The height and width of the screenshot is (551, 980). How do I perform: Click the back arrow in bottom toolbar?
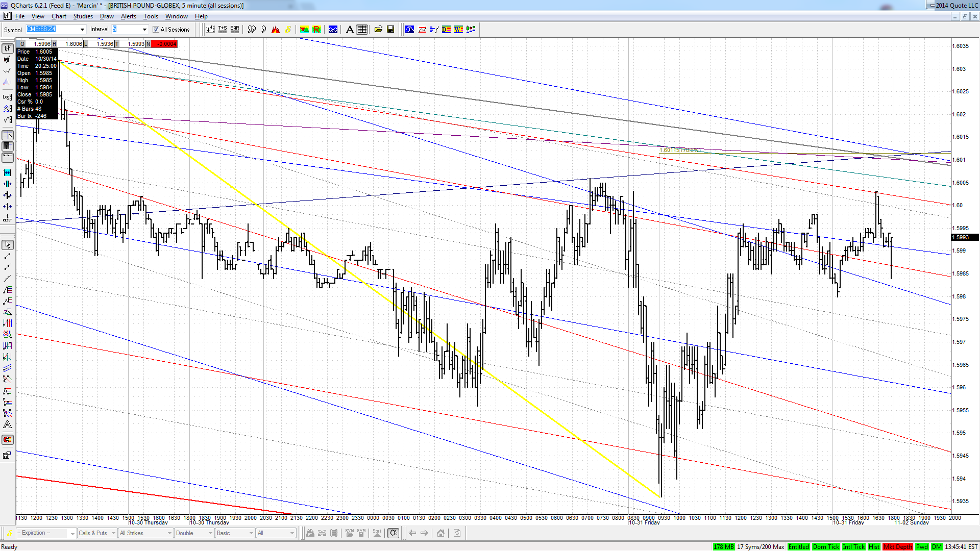tap(412, 533)
